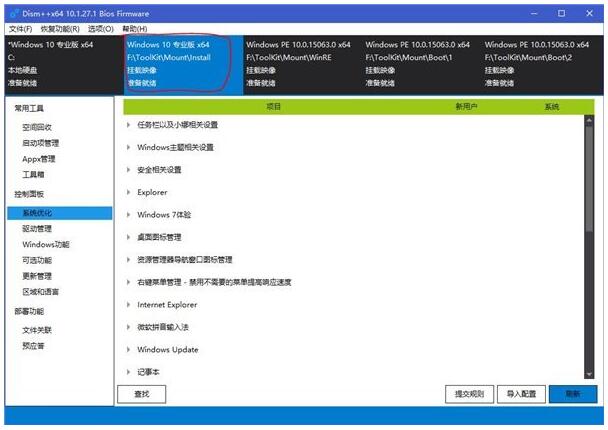Screen dimensions: 608x430
Task: Open the 帮助(H) menu
Action: click(x=135, y=29)
